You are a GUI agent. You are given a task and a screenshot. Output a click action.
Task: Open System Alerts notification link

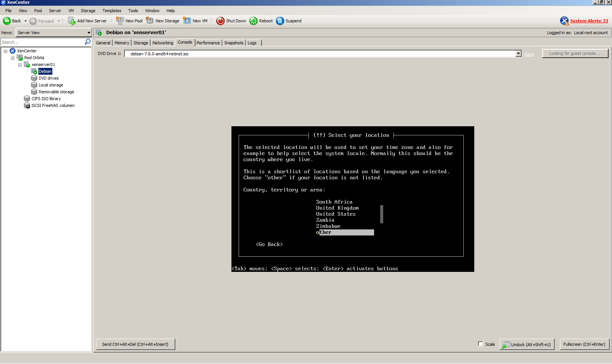coord(588,21)
